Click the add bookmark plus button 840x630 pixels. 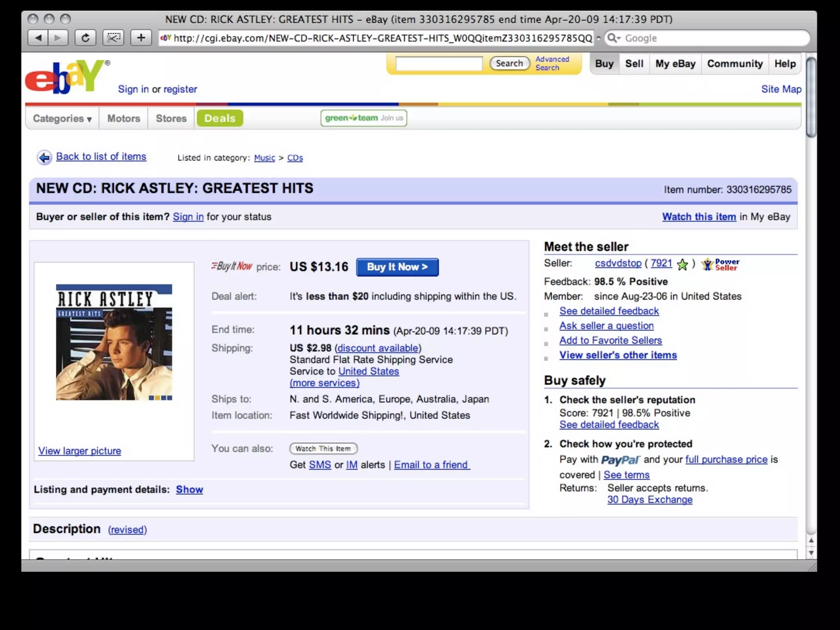141,38
